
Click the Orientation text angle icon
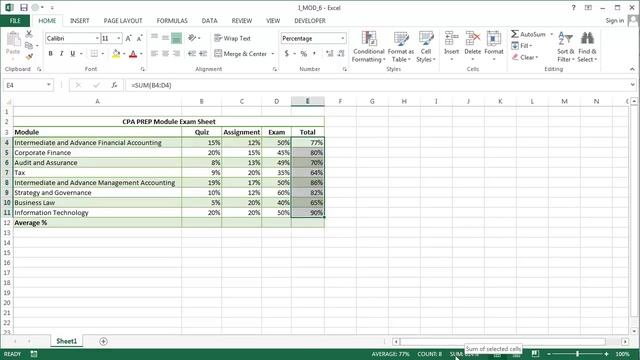point(192,38)
